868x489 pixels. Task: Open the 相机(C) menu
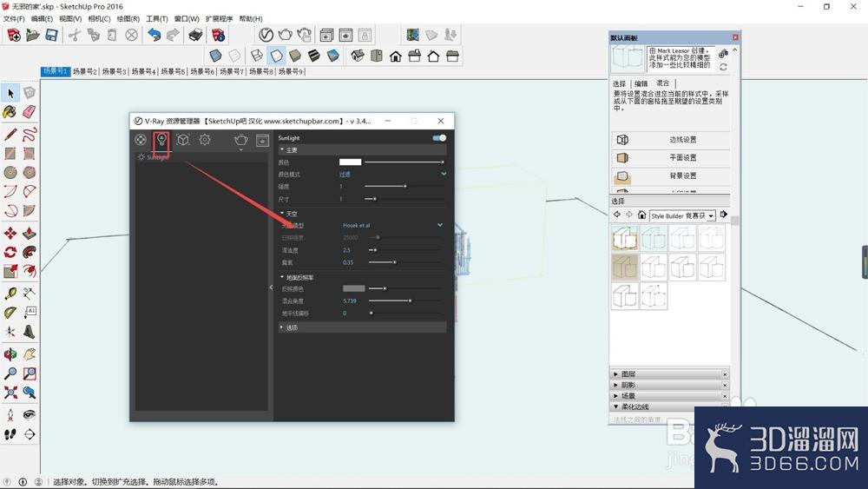click(x=99, y=19)
